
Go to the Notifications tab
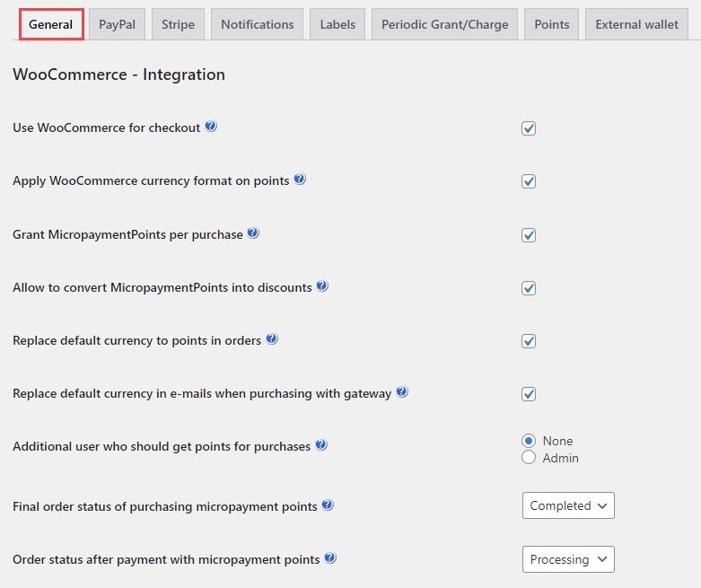tap(257, 24)
